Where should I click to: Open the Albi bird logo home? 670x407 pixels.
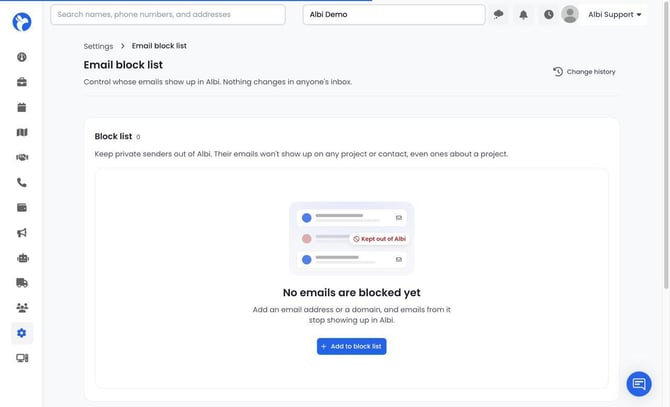(22, 22)
